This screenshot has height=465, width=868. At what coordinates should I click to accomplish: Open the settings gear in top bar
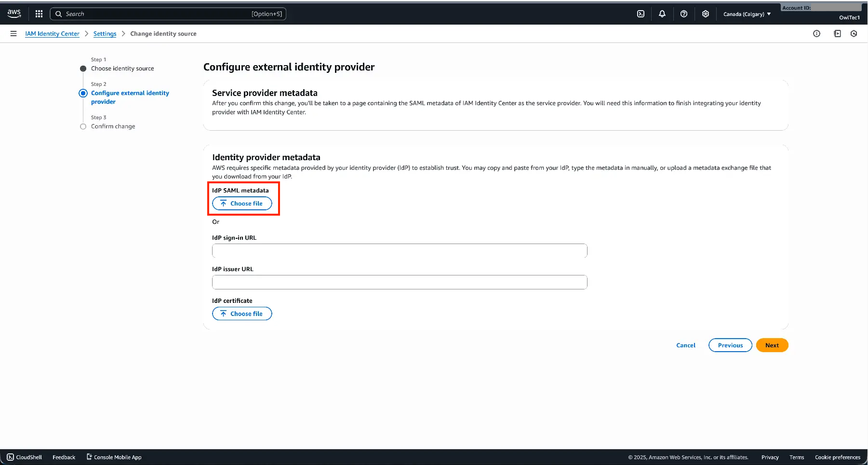click(706, 14)
